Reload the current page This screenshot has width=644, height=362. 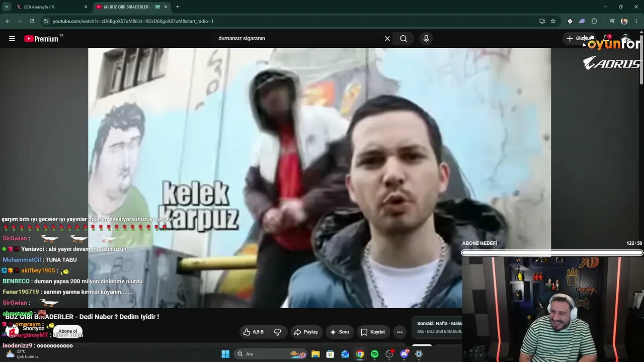32,21
